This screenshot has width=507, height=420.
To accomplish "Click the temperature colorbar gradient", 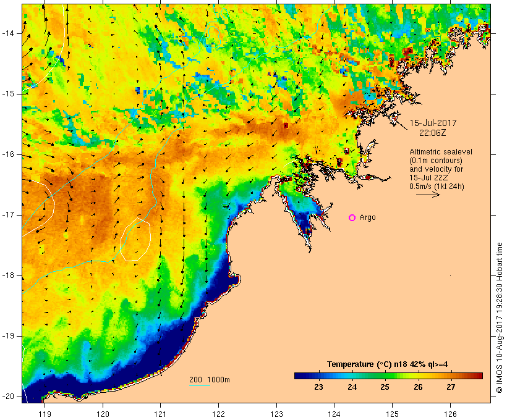I will tap(388, 376).
